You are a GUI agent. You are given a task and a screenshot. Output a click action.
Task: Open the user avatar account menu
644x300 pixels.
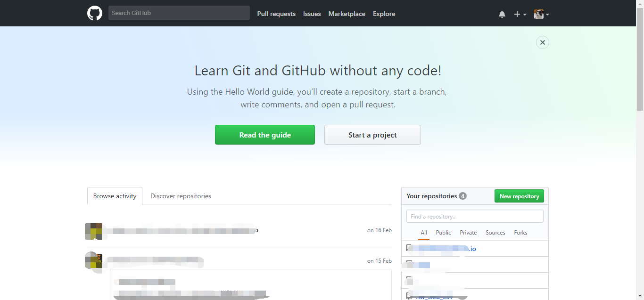(541, 14)
